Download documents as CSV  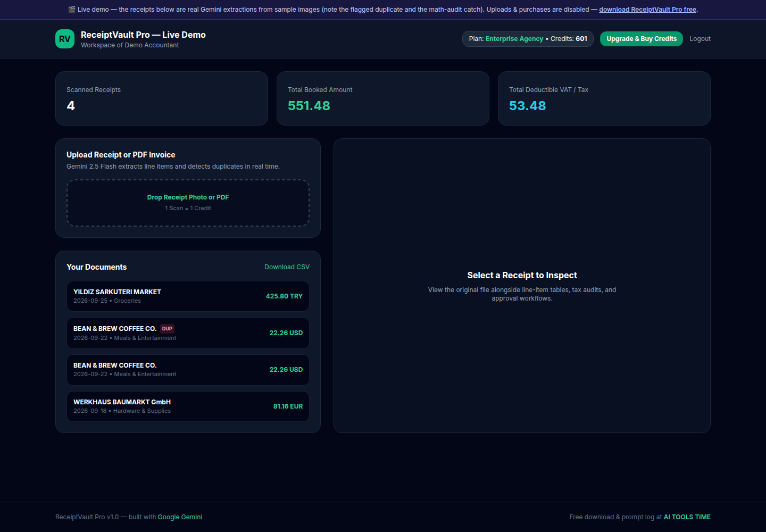287,267
